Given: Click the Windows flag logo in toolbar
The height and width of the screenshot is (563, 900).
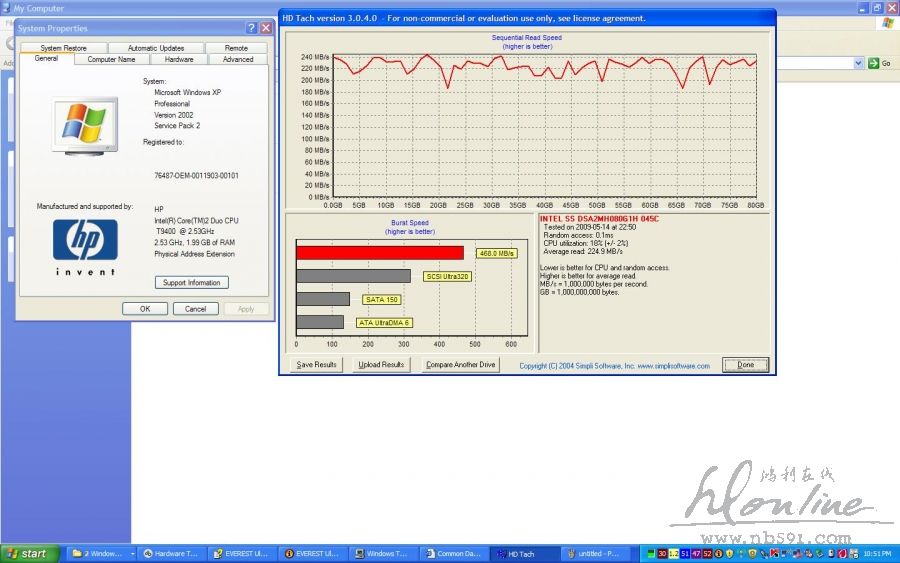Looking at the screenshot, I should coord(887,23).
